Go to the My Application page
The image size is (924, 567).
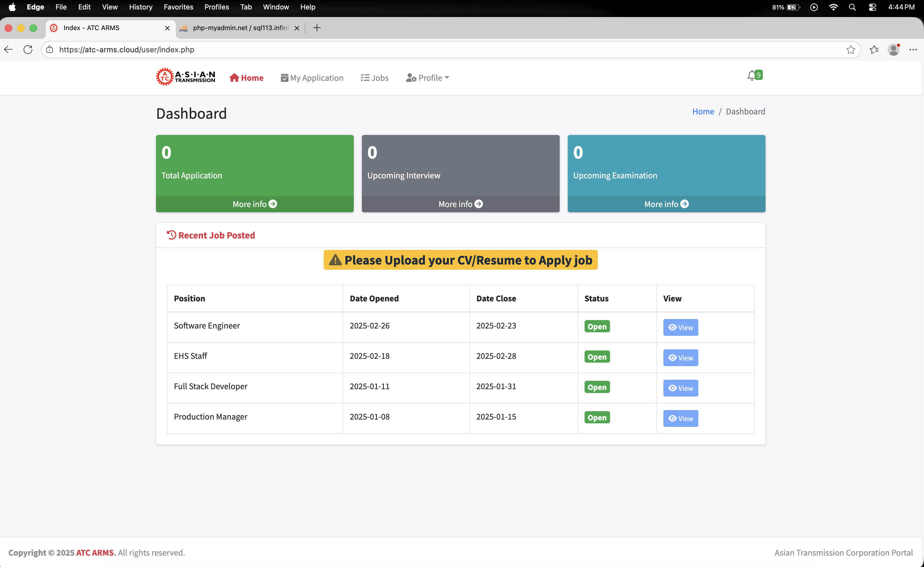312,78
